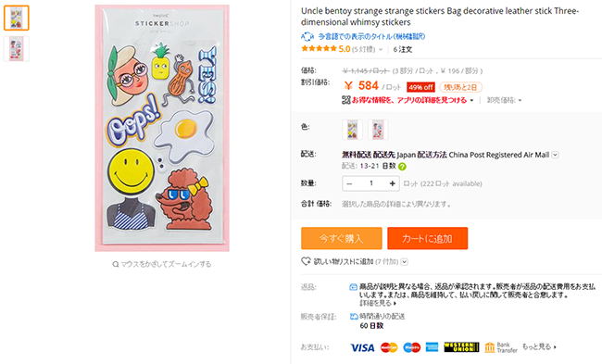Click the Bank Transfer payment icon
The width and height of the screenshot is (602, 364).
point(501,347)
